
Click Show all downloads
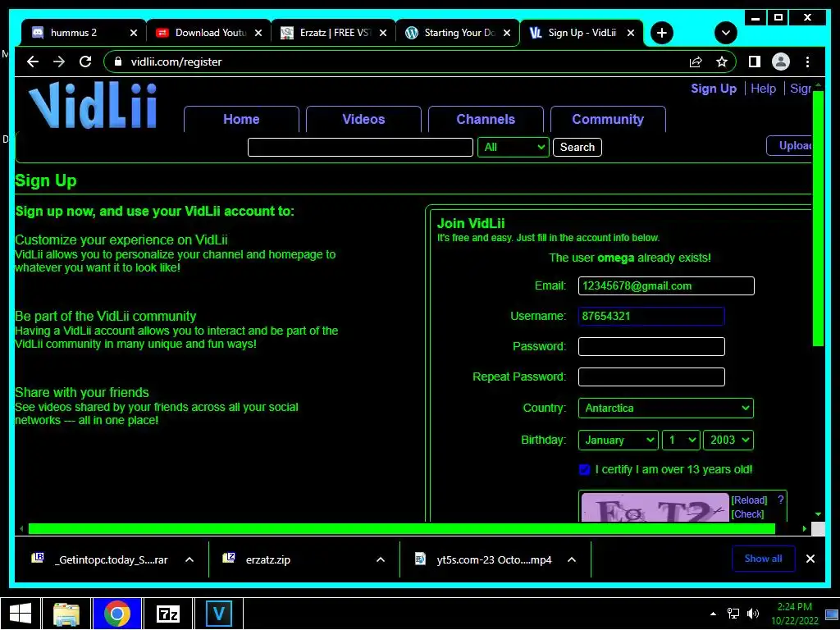pyautogui.click(x=763, y=558)
